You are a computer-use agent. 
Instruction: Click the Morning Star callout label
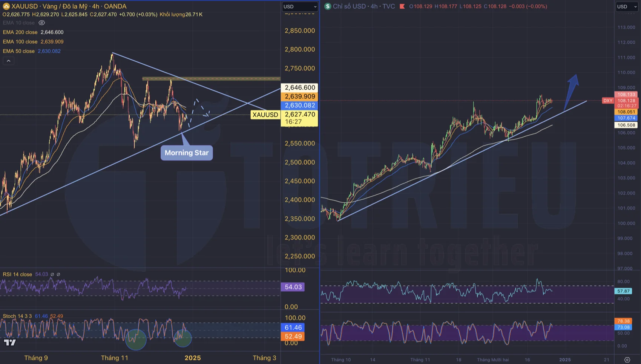pos(187,153)
